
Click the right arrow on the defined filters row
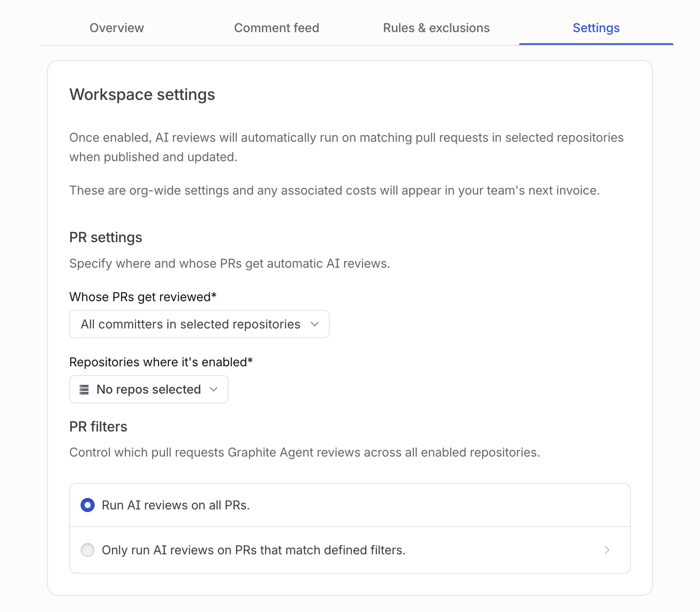607,550
